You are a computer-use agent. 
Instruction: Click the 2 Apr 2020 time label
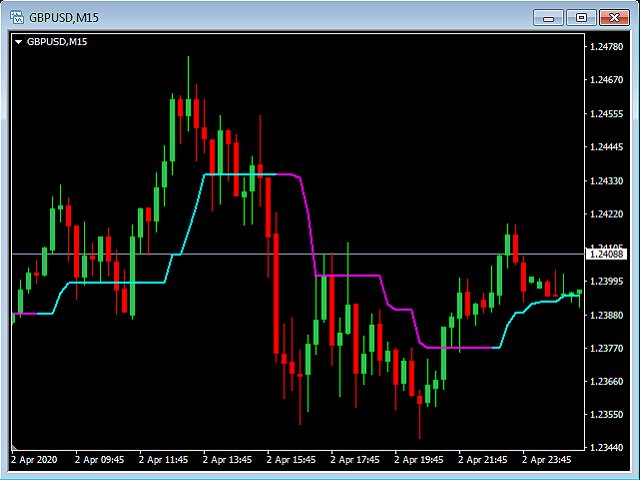pyautogui.click(x=34, y=460)
